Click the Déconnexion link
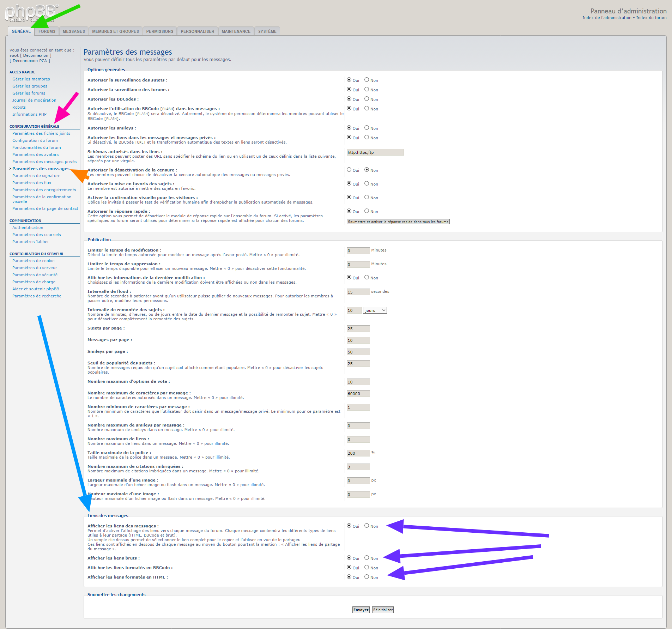Screen dimensions: 672x629 pyautogui.click(x=36, y=55)
